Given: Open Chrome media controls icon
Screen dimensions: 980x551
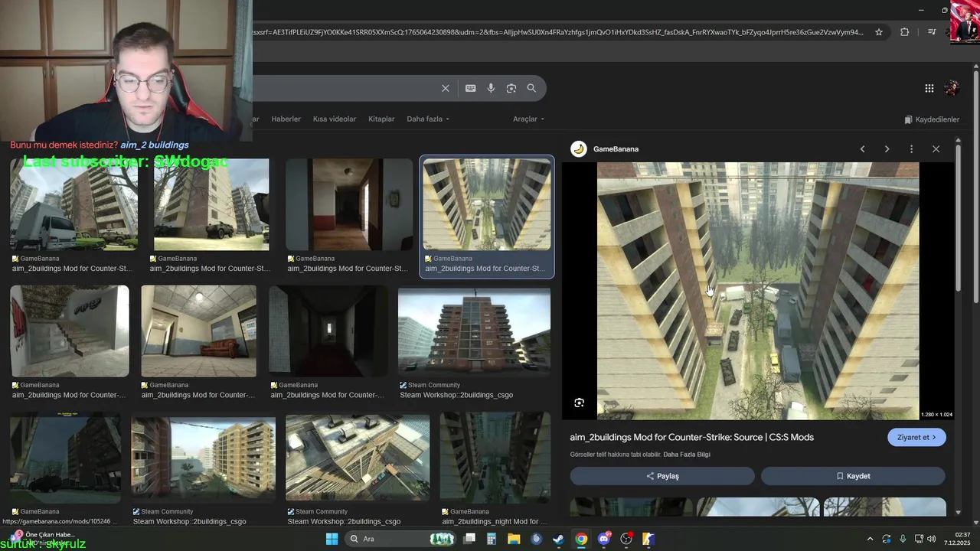Looking at the screenshot, I should click(x=932, y=32).
